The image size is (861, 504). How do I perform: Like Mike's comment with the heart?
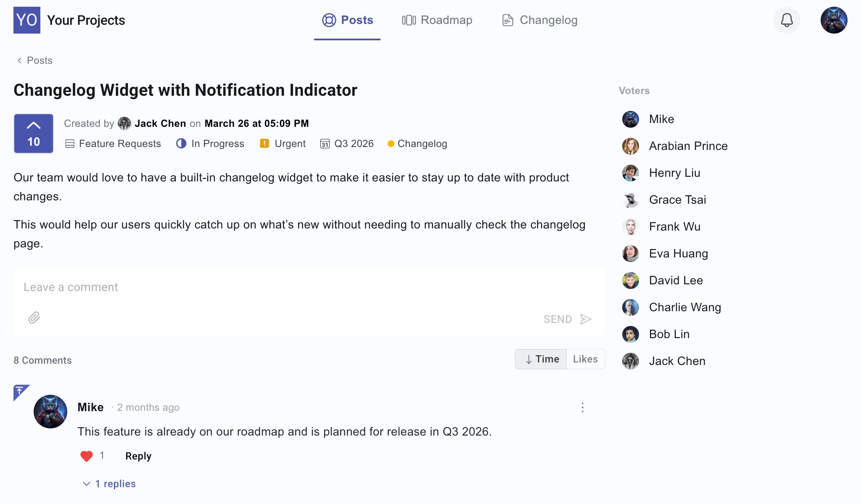(x=87, y=456)
